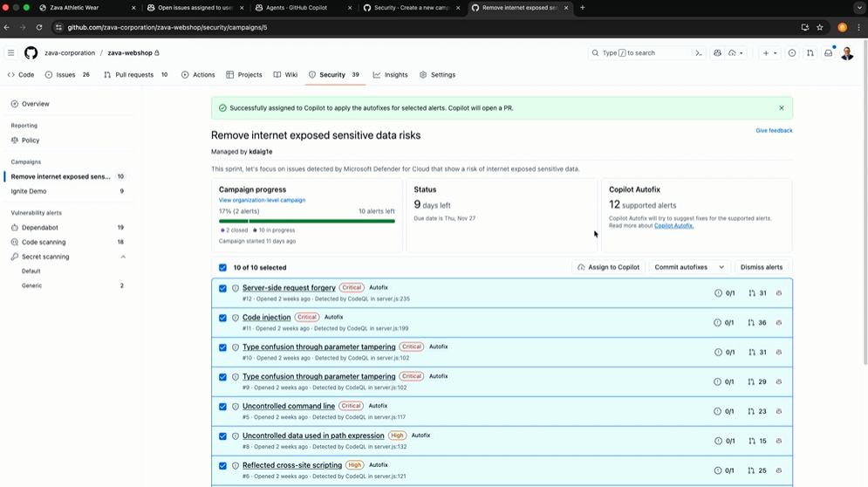The image size is (868, 487).
Task: Uncheck alert #9 Type confusion checkbox
Action: pyautogui.click(x=222, y=377)
